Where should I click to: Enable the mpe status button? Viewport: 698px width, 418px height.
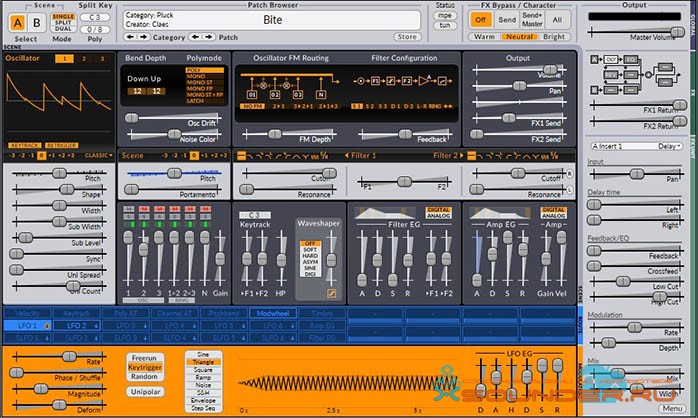click(445, 16)
